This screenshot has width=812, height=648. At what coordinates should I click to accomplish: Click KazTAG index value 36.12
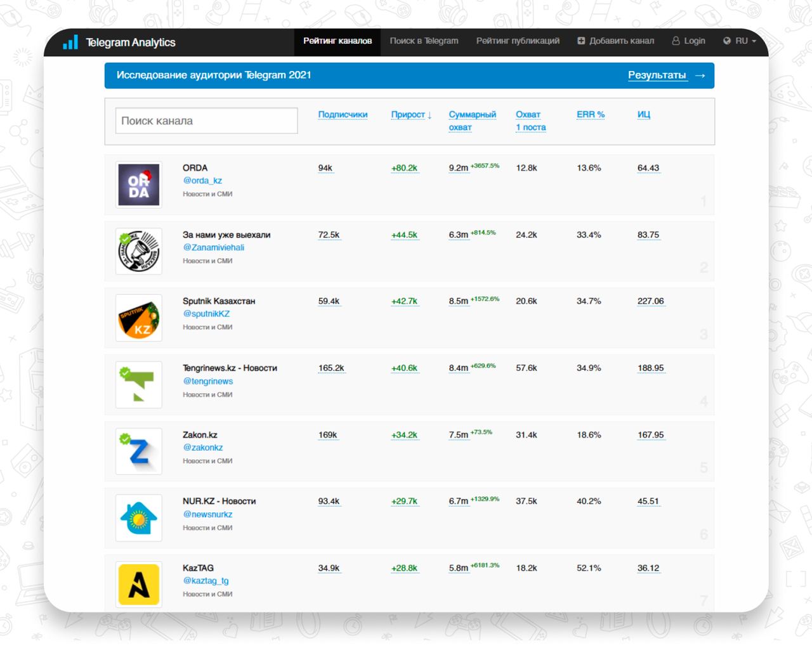pos(648,568)
